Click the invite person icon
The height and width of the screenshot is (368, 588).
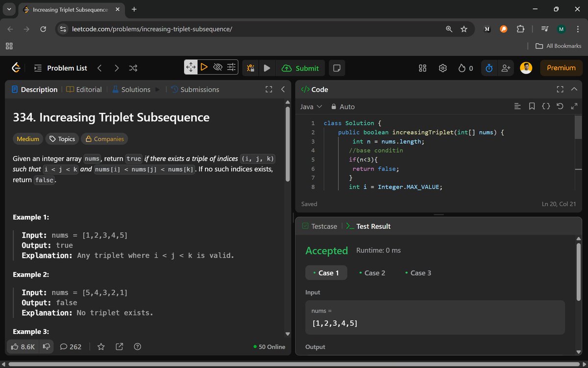click(506, 68)
